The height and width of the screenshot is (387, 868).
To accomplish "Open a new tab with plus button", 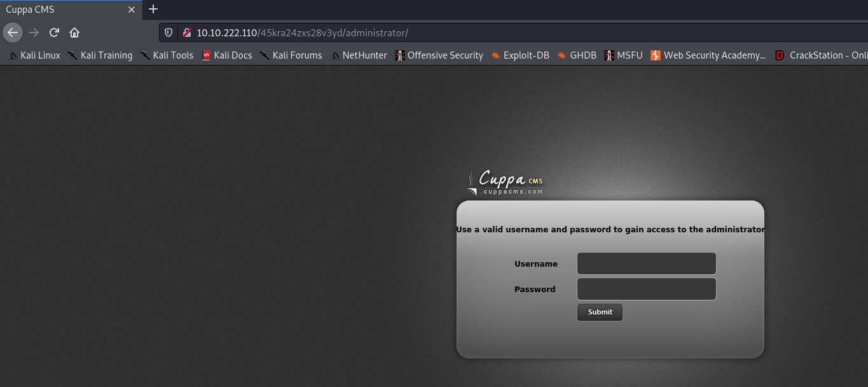I will [x=153, y=10].
